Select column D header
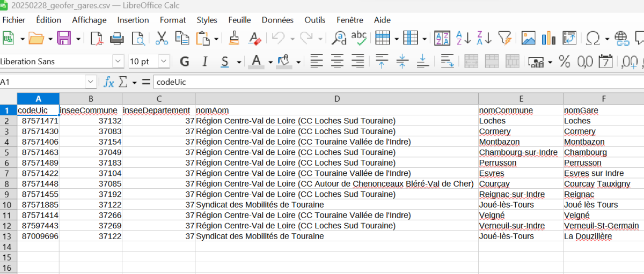The width and height of the screenshot is (644, 274). (336, 99)
